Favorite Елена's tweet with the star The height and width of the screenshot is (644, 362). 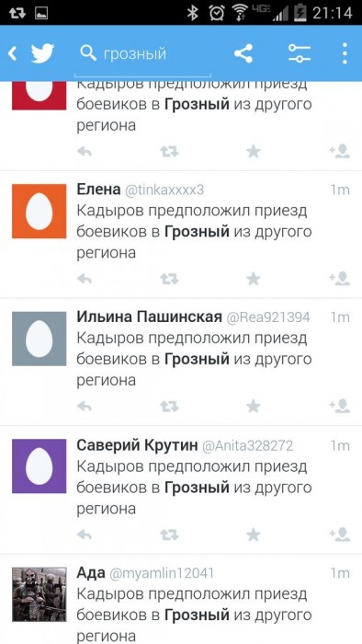(x=254, y=280)
